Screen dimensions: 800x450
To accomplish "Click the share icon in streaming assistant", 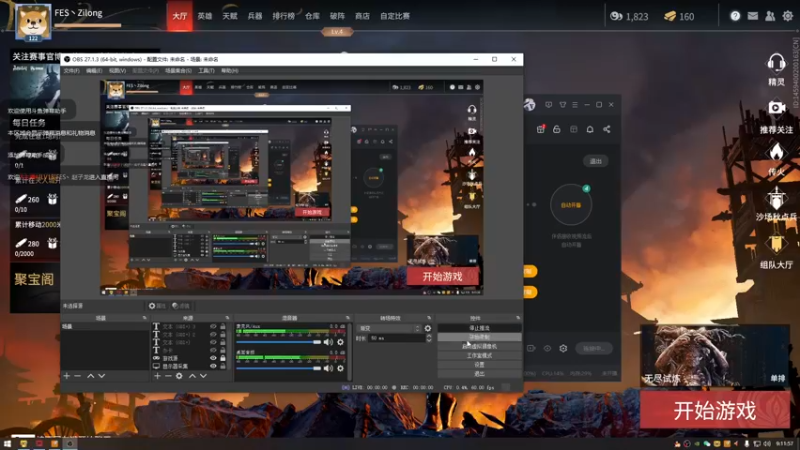I will pyautogui.click(x=607, y=130).
